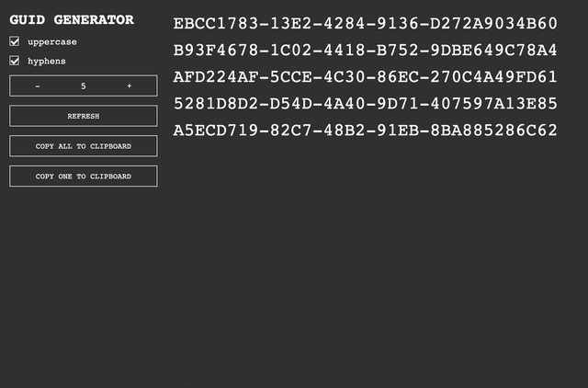Click the 9DBE649C78A4 segment of second GUID
The image size is (588, 388).
(493, 51)
